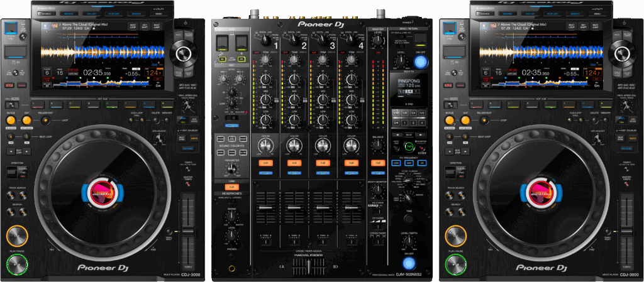Image resolution: width=644 pixels, height=282 pixels.
Task: Set loop IN/CUE point on left deck
Action: pos(11,121)
